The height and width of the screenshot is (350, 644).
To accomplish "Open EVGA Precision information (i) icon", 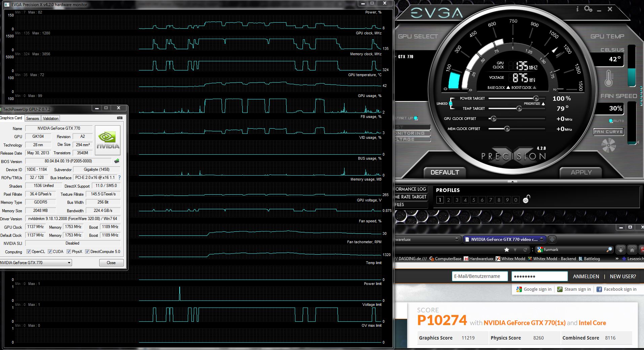I will [577, 9].
